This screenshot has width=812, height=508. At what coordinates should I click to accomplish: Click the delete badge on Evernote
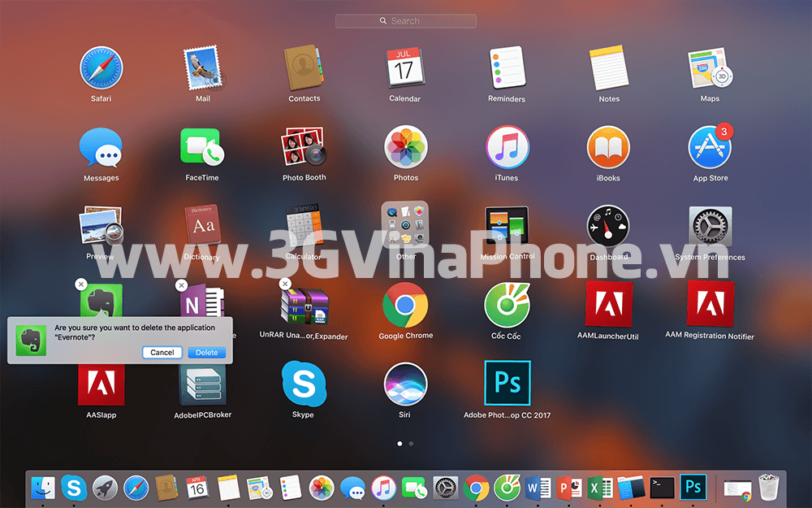pos(80,284)
